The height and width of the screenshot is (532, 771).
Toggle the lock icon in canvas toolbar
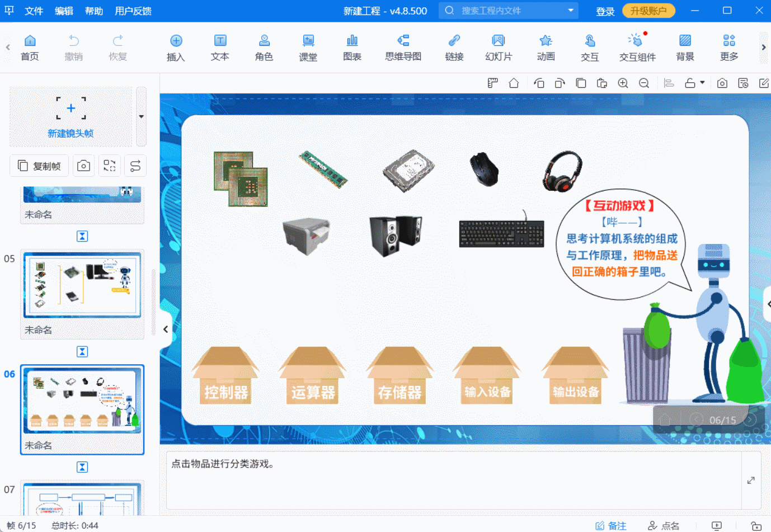click(x=690, y=83)
